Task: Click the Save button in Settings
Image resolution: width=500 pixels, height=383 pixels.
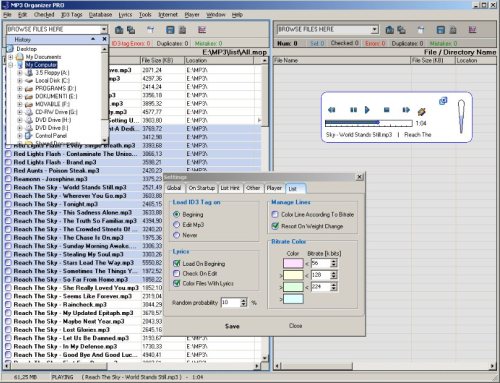Action: (x=232, y=326)
